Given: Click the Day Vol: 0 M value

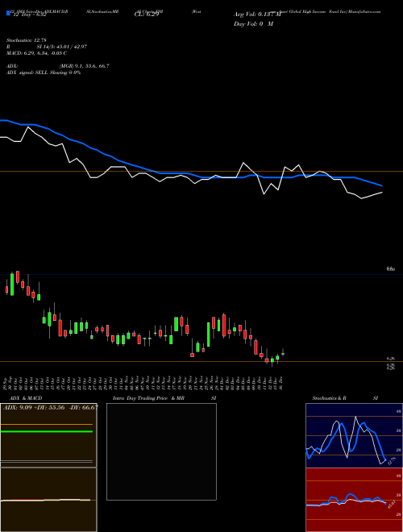Looking at the screenshot, I should click(253, 24).
